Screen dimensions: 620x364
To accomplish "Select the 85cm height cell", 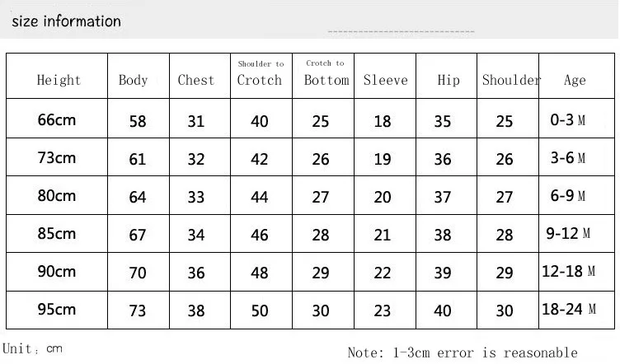I will point(57,234).
